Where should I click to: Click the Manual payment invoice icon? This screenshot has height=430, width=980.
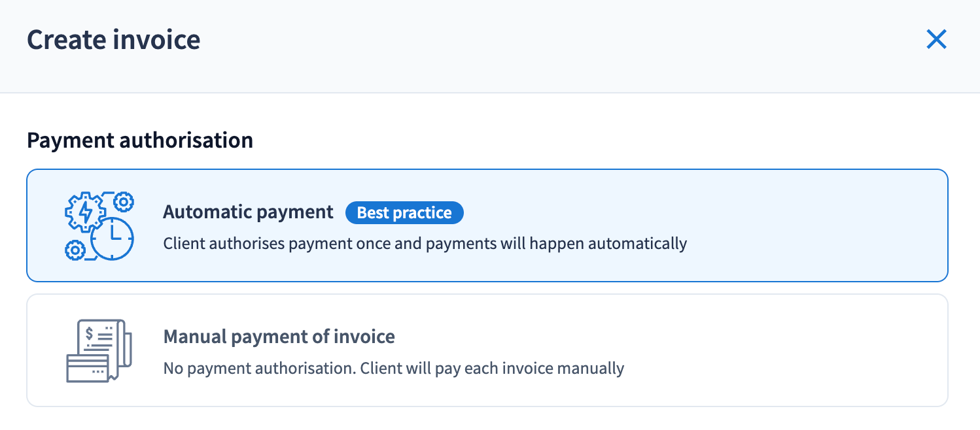[99, 351]
